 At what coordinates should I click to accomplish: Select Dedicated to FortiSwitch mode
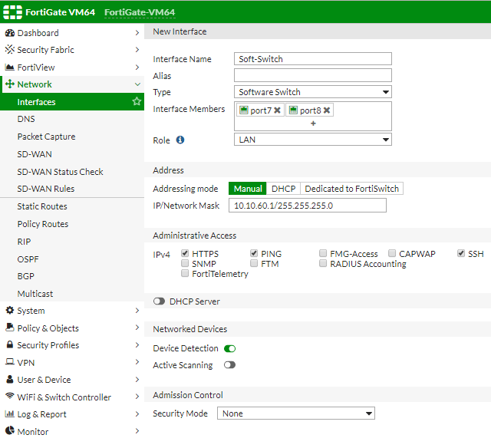(x=351, y=189)
